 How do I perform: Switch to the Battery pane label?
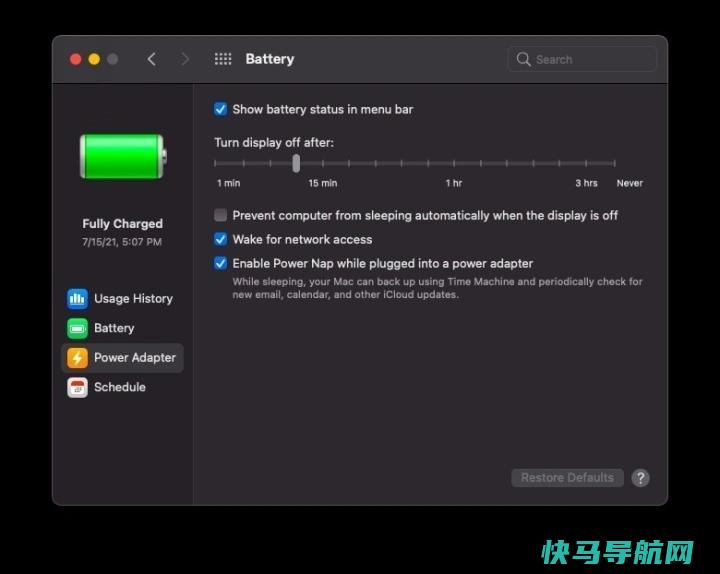114,328
